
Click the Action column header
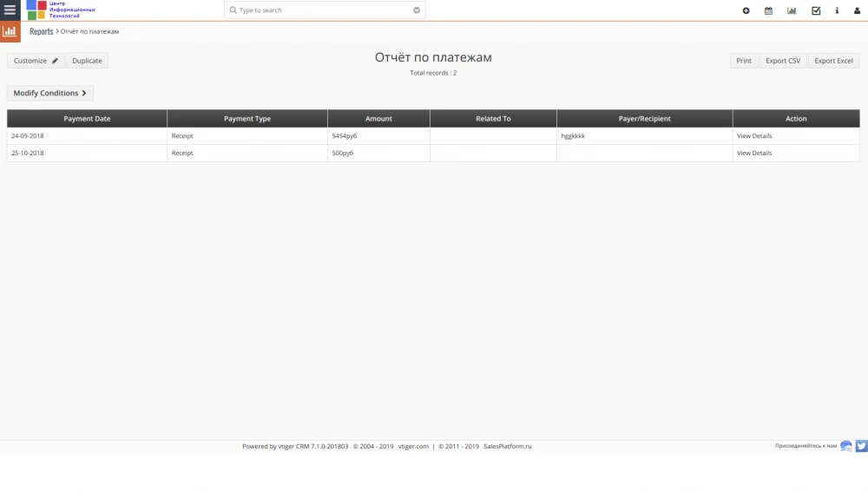click(796, 119)
